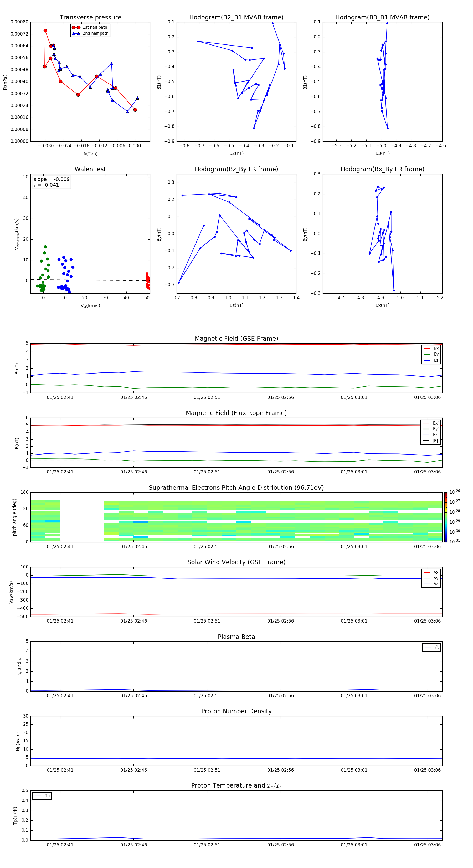Click the 'Vsw(km/s)' axis label
The image size is (473, 868).
coord(11,592)
